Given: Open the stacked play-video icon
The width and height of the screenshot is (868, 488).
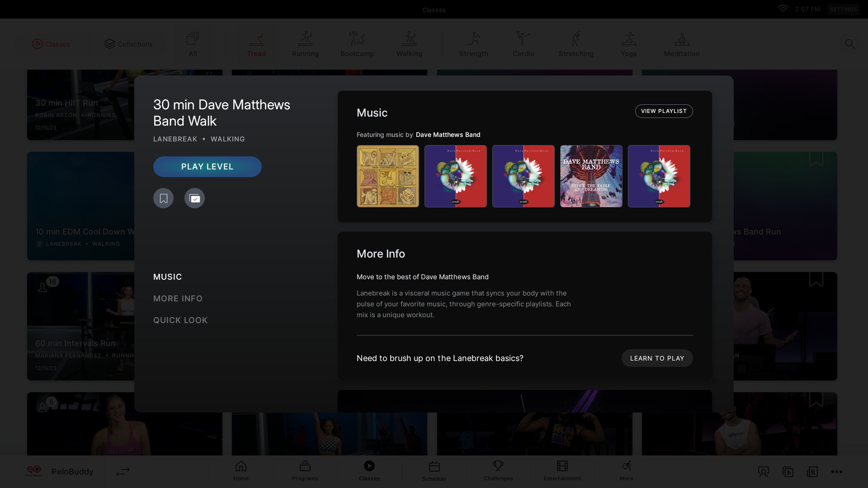Looking at the screenshot, I should click(x=788, y=472).
